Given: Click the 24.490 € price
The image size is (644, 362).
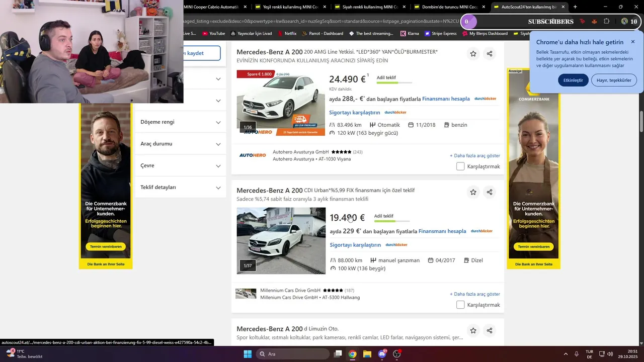Looking at the screenshot, I should pyautogui.click(x=347, y=79).
